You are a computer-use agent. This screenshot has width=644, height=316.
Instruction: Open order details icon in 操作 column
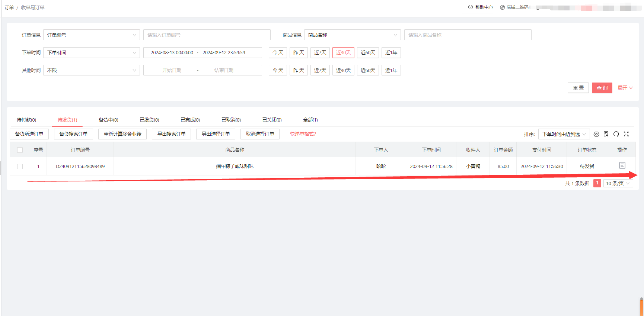[x=622, y=165]
